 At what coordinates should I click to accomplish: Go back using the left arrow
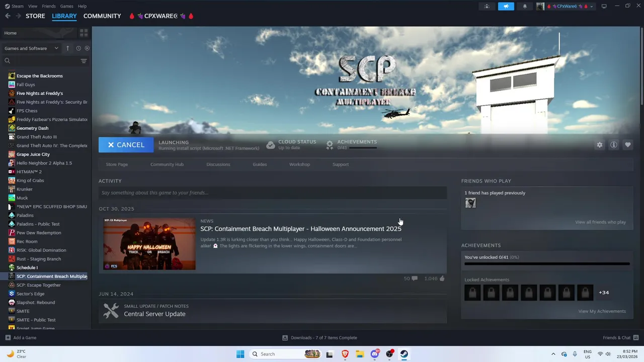[x=8, y=16]
